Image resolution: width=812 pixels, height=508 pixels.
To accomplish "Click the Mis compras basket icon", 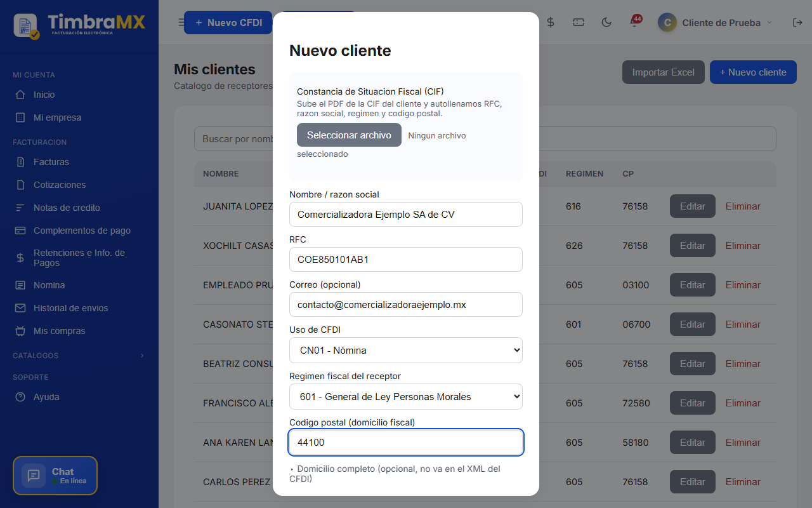I will (20, 331).
